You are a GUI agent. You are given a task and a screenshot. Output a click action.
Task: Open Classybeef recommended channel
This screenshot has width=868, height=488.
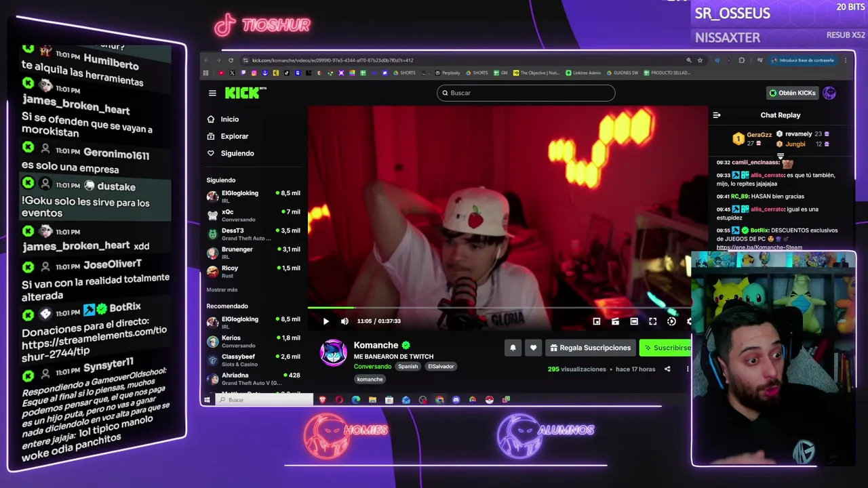pyautogui.click(x=253, y=360)
